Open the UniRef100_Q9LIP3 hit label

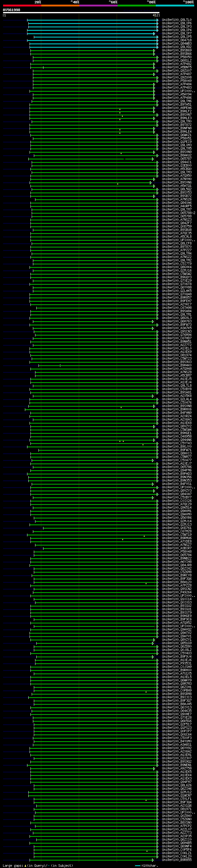pyautogui.click(x=176, y=26)
